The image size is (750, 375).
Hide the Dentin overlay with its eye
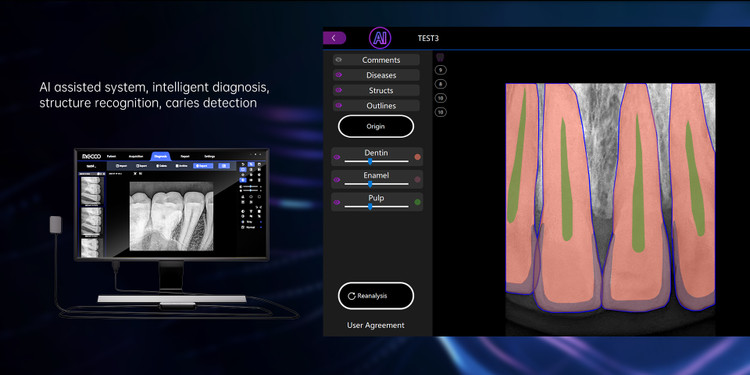coord(336,157)
